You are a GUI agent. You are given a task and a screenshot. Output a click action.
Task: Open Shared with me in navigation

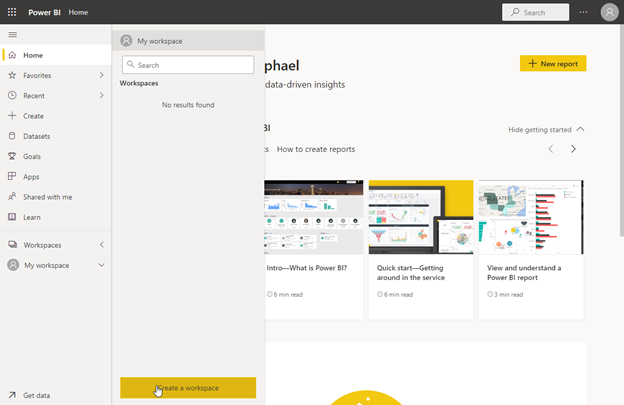click(56, 197)
